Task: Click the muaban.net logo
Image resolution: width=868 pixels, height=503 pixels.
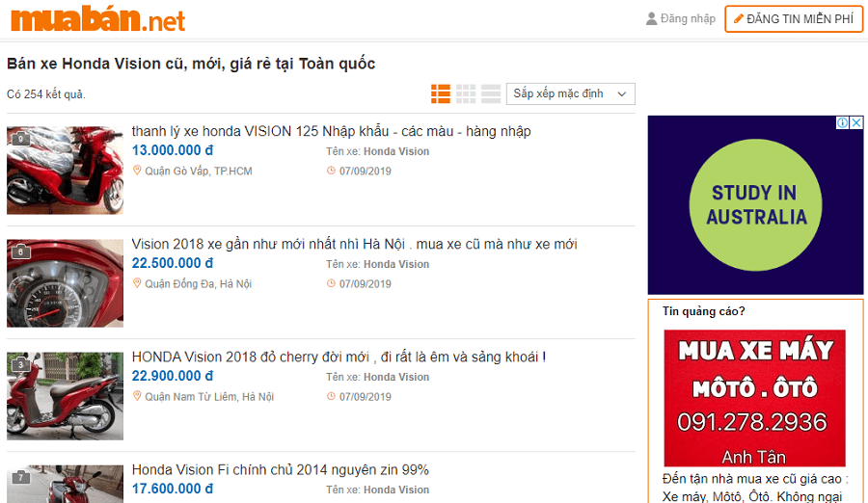Action: pyautogui.click(x=97, y=19)
